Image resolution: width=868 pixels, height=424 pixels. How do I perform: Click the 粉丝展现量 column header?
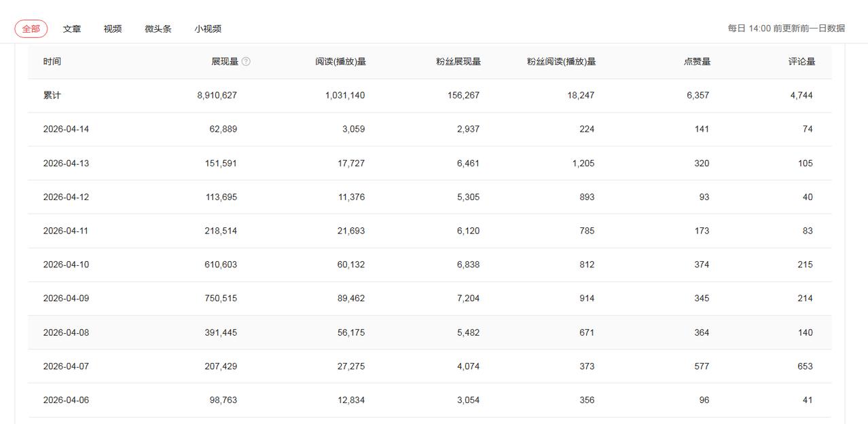click(x=458, y=62)
